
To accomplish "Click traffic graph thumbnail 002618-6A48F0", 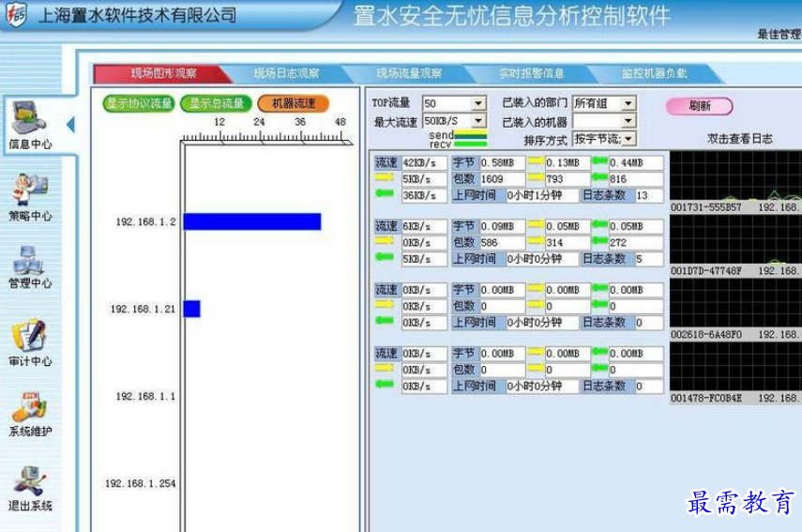I will 735,303.
